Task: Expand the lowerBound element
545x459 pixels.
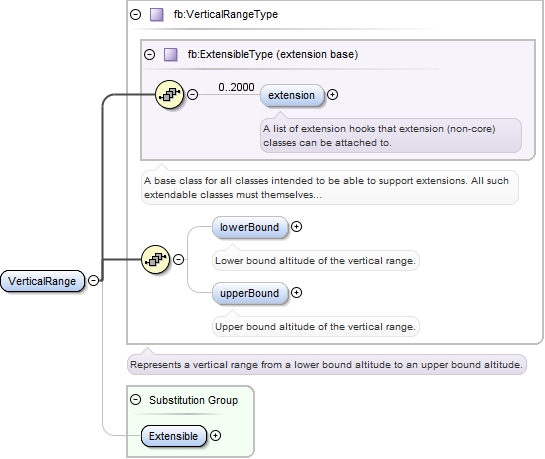Action: [x=296, y=227]
